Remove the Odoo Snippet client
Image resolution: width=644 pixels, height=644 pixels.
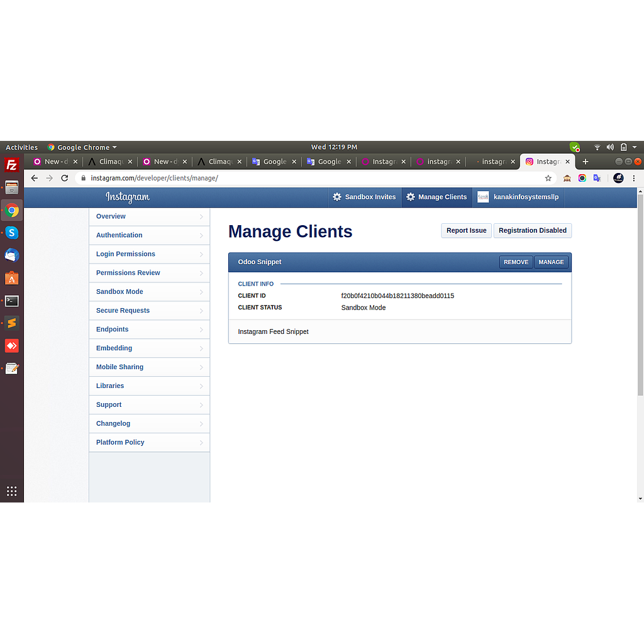516,262
